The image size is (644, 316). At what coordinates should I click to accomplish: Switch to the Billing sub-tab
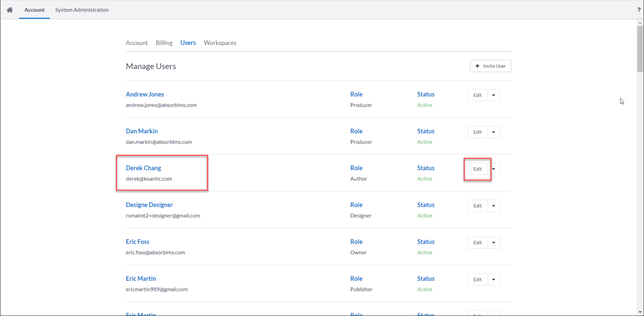click(164, 43)
